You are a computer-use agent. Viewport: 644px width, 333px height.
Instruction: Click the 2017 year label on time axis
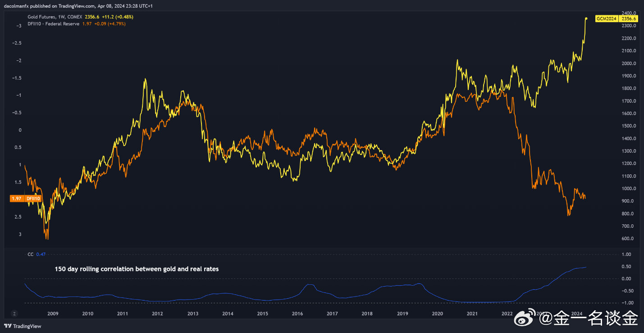click(332, 313)
